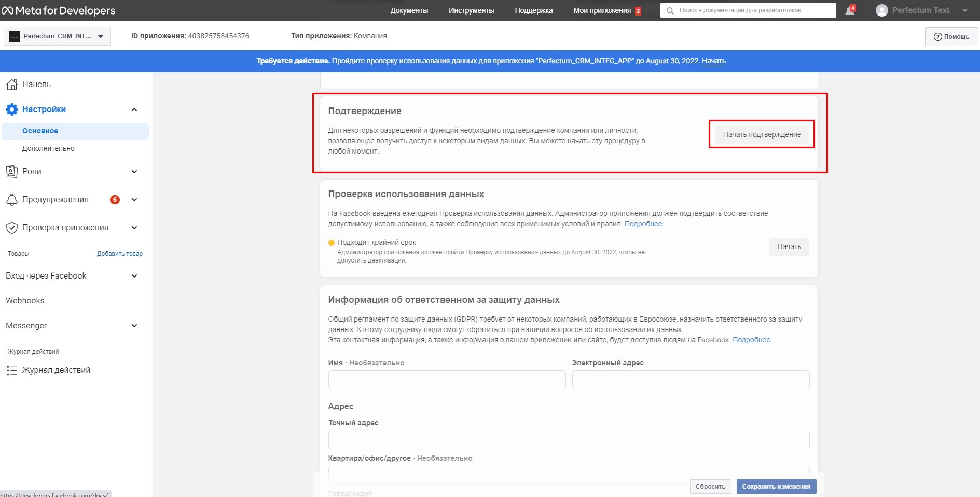Screen dimensions: 980x497
Task: Click the Предупреждения bell icon in sidebar
Action: 11,200
